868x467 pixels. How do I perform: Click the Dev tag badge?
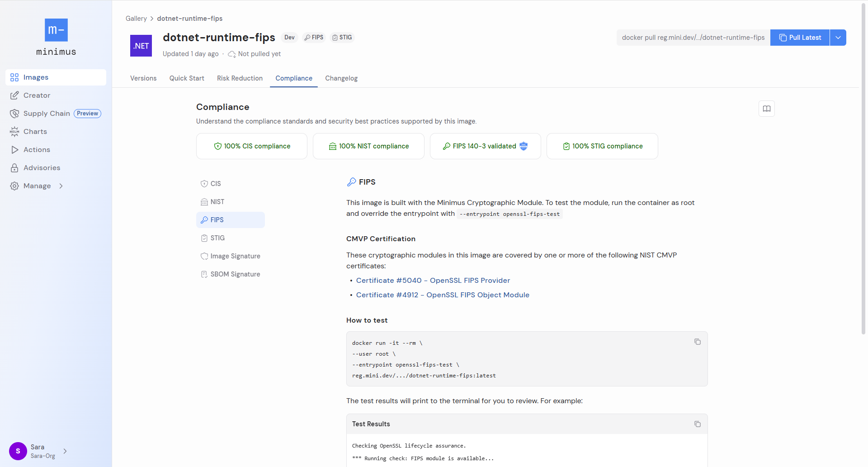coord(289,38)
